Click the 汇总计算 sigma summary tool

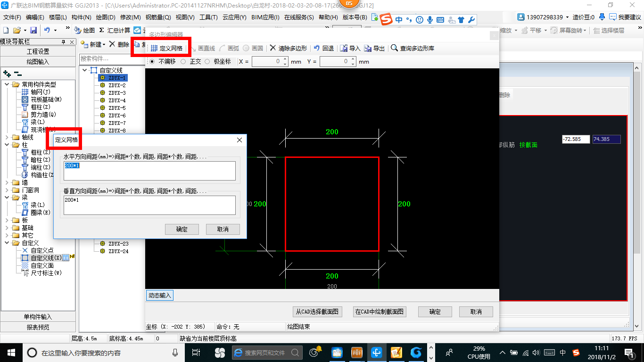[115, 30]
